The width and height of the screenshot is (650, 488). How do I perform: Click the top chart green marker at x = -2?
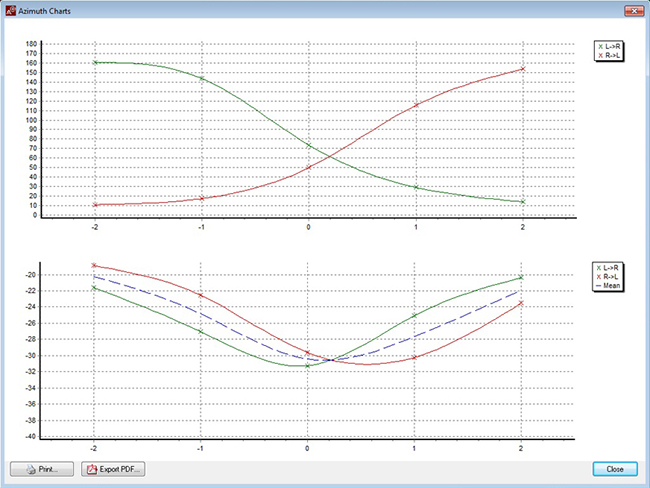95,62
